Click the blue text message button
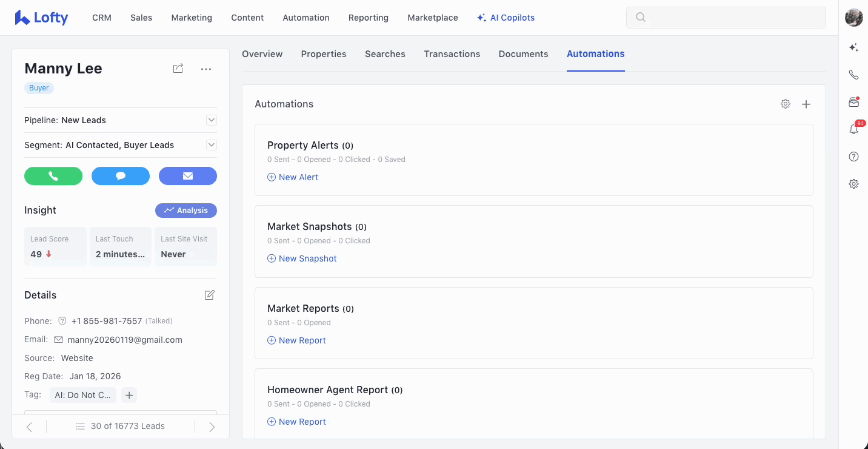 click(x=121, y=176)
